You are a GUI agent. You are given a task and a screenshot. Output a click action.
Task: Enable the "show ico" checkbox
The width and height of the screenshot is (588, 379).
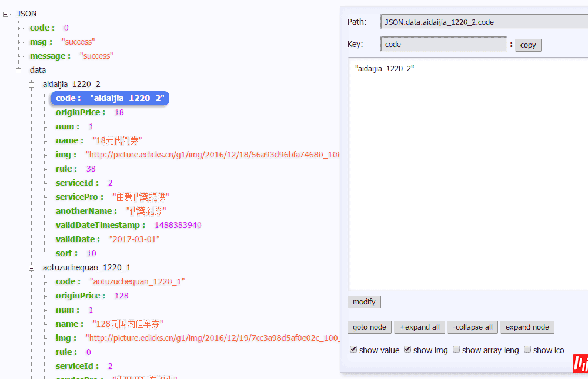pyautogui.click(x=527, y=350)
